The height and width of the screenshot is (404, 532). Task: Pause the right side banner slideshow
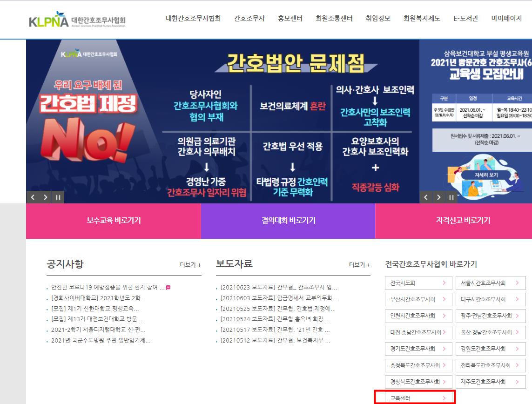click(x=451, y=197)
